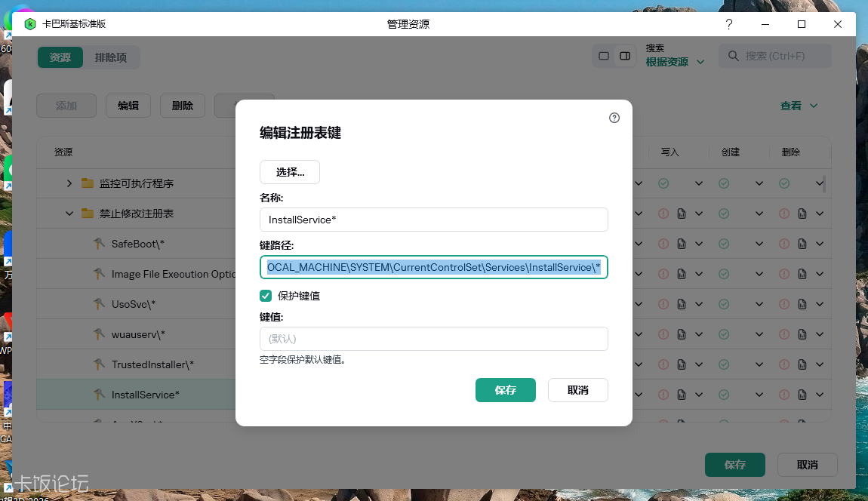Focus the 键值 field showing (默认)

tap(434, 339)
